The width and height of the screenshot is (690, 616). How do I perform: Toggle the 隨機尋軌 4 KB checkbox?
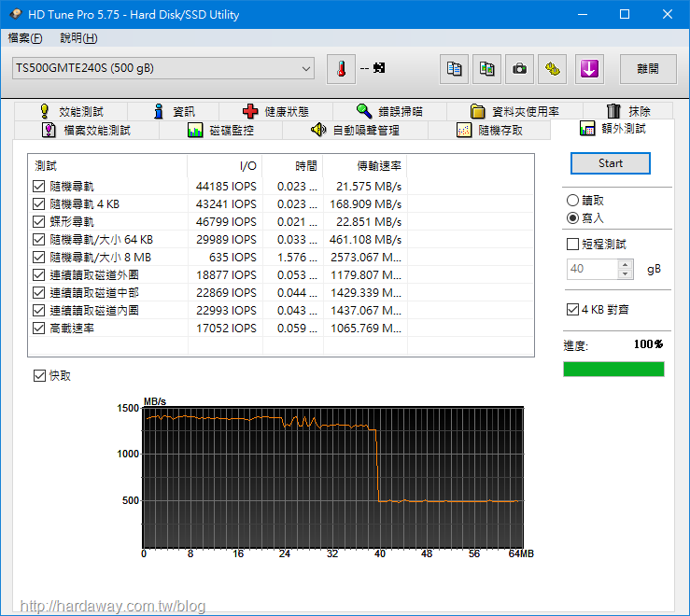click(x=38, y=204)
